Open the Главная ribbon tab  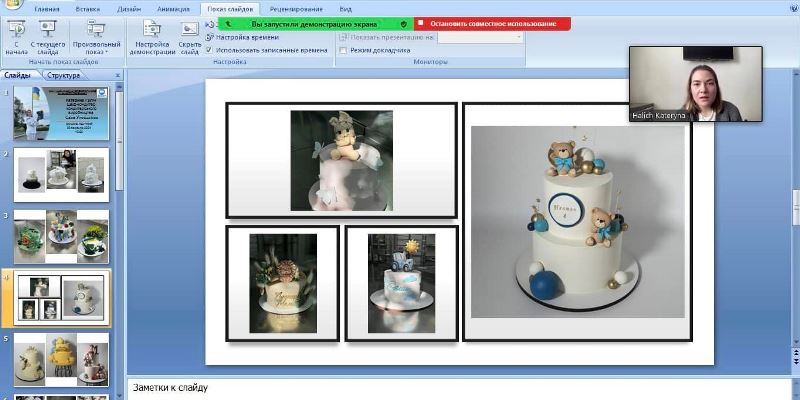[46, 9]
